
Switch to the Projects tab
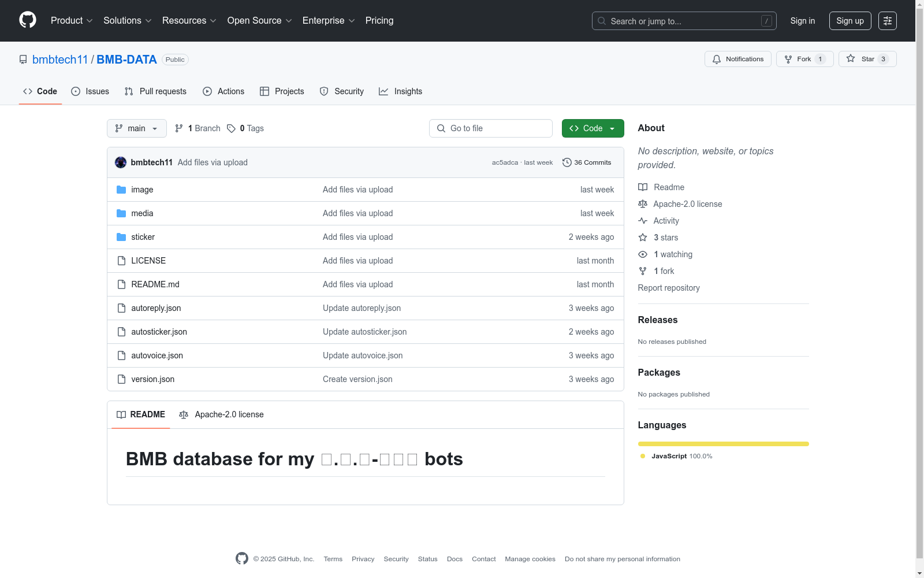click(x=282, y=91)
